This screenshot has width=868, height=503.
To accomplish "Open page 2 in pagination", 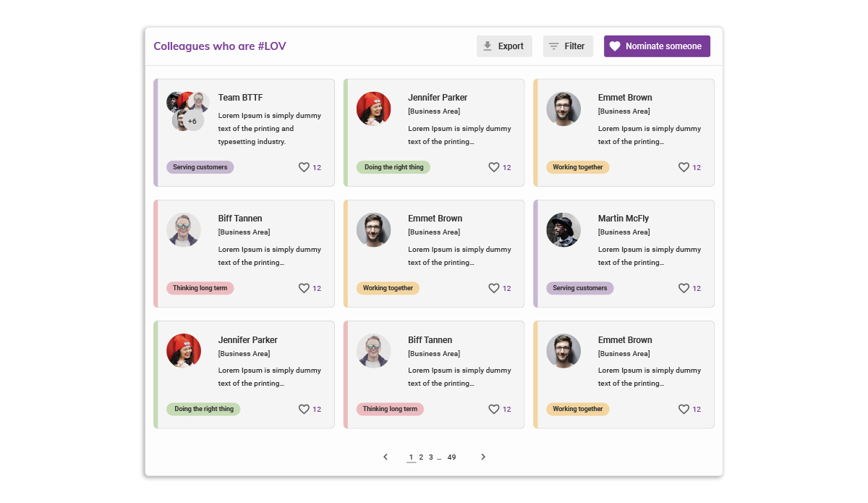I will 421,457.
